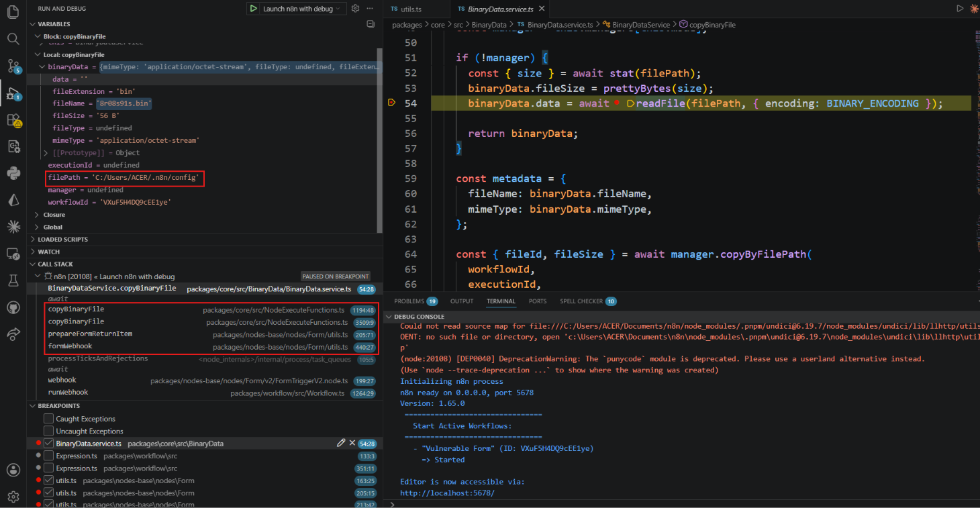Select the runWebhook call stack frame
The height and width of the screenshot is (508, 980).
(205, 392)
